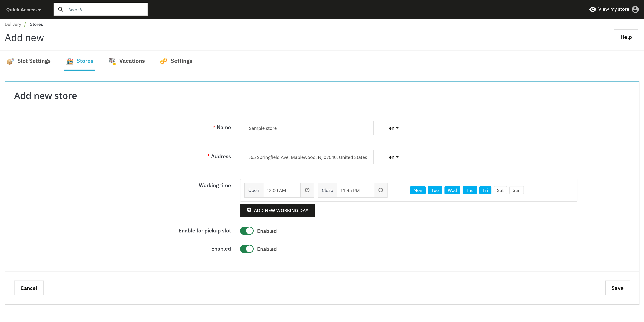Disable the Enable for pickup slot switch
The height and width of the screenshot is (322, 644).
(246, 231)
